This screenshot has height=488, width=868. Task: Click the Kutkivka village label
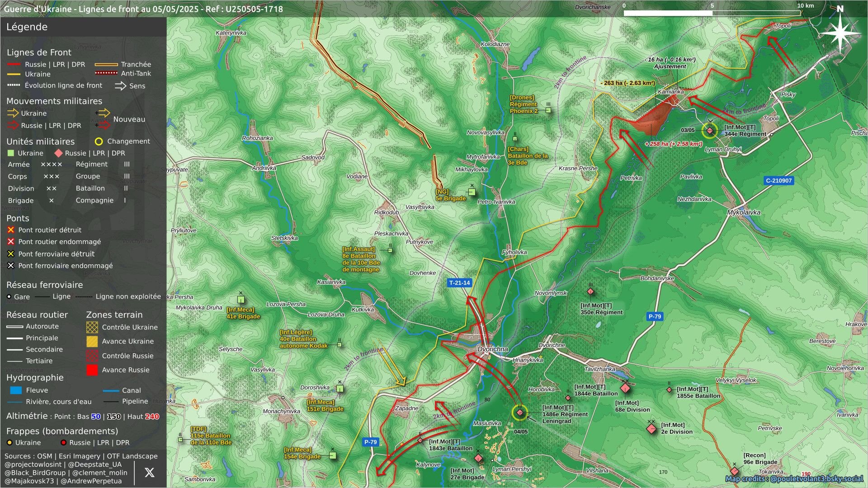click(363, 310)
